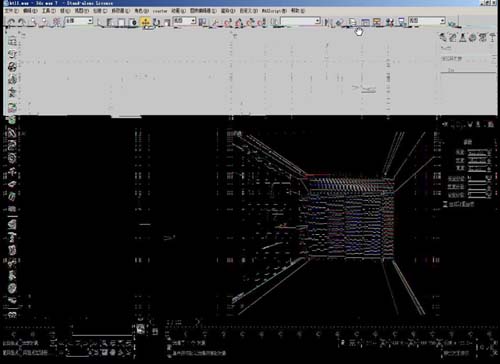Click the Undo icon in main toolbar
This screenshot has height=364, width=500.
pos(11,22)
